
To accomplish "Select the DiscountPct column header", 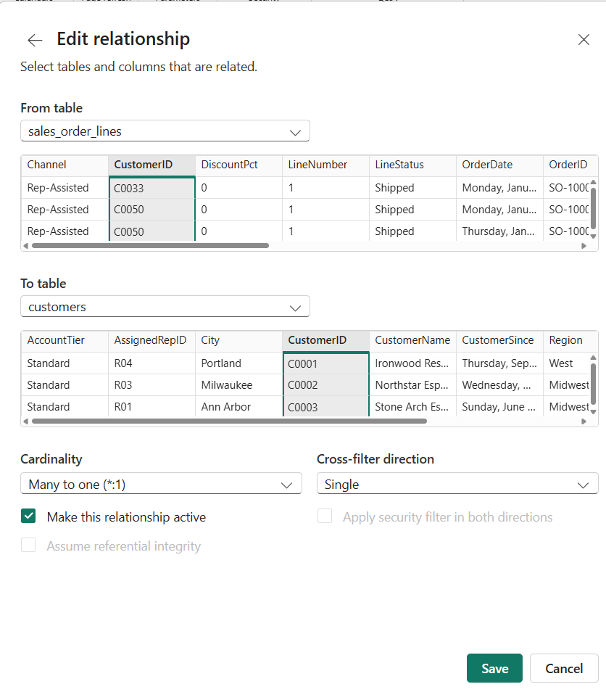I will click(x=238, y=165).
